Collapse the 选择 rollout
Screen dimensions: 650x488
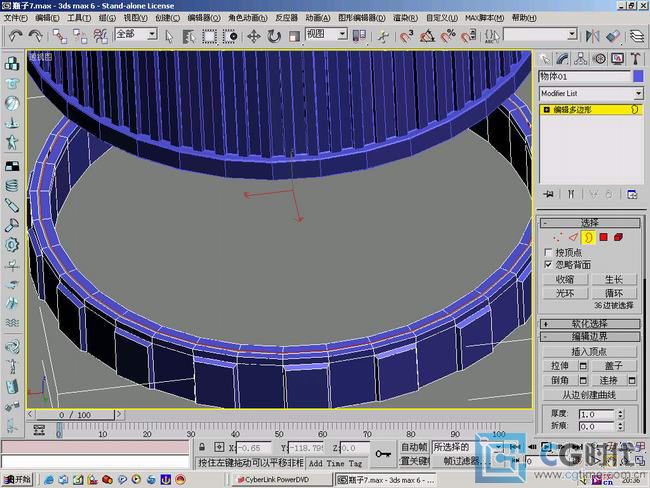[x=590, y=223]
